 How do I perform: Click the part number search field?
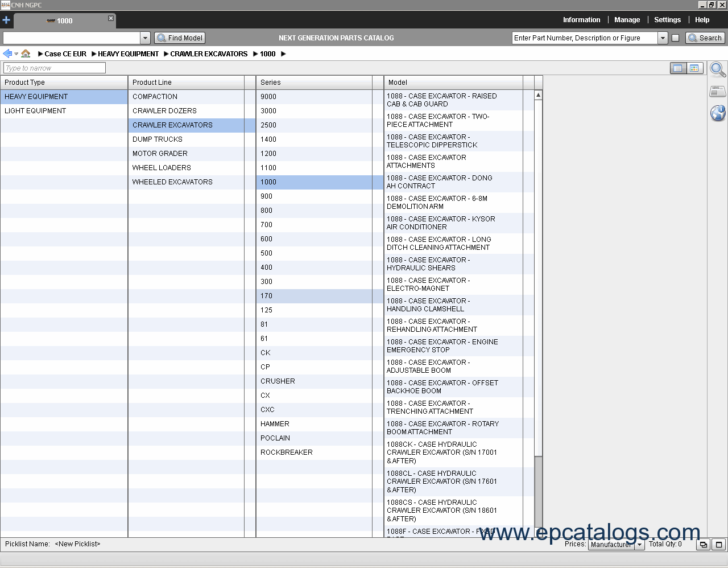tap(585, 38)
